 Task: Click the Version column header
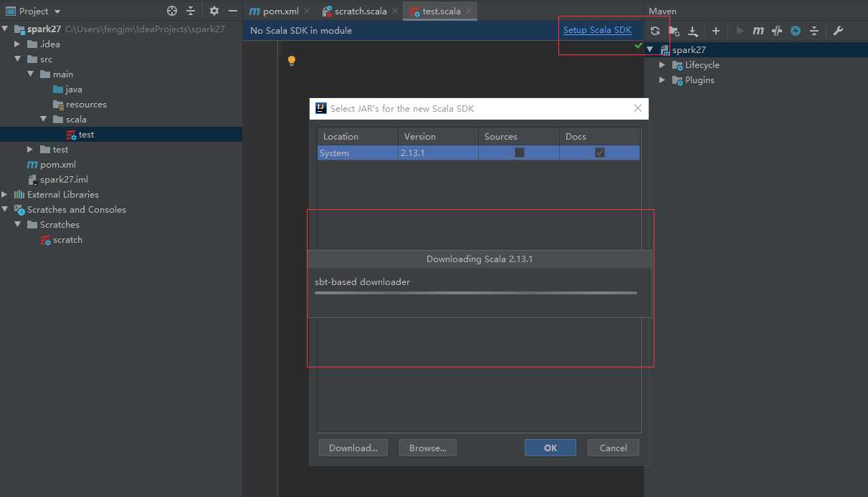click(438, 136)
